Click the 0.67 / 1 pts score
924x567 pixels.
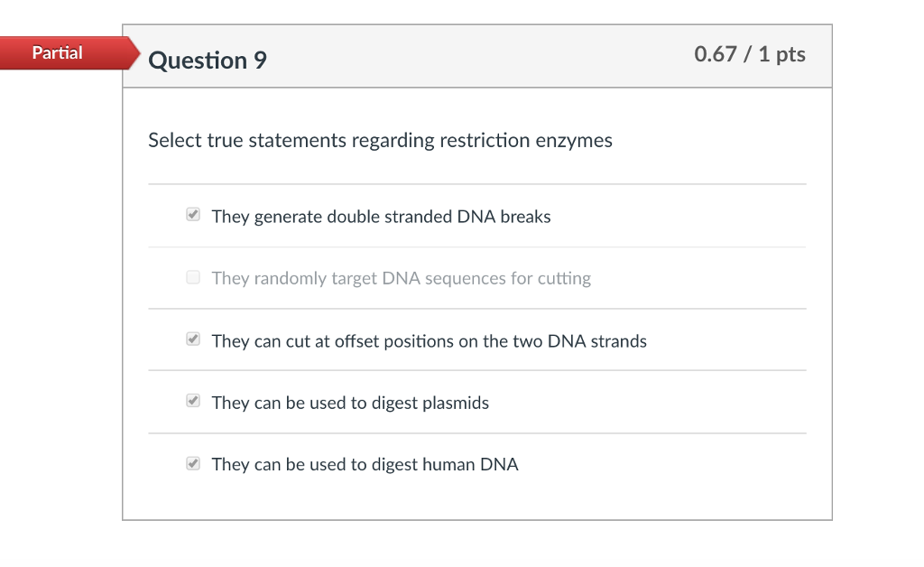[x=750, y=54]
